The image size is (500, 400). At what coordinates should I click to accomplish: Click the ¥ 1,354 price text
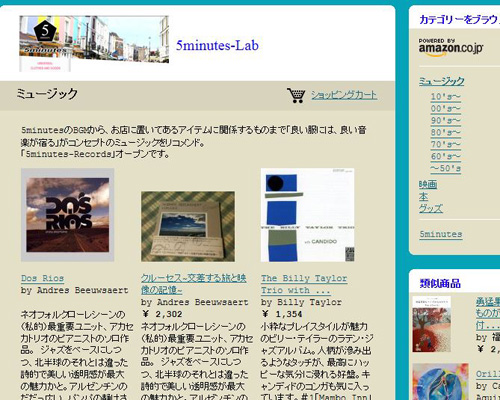(282, 314)
